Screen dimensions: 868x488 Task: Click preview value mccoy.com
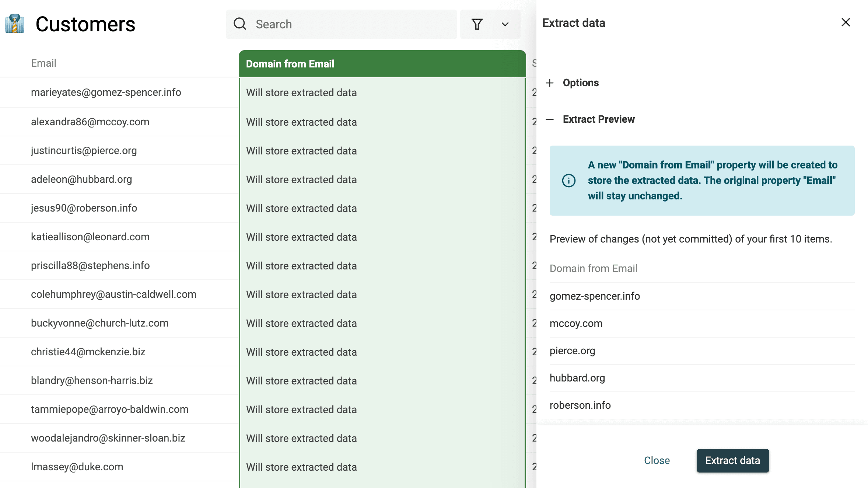576,323
